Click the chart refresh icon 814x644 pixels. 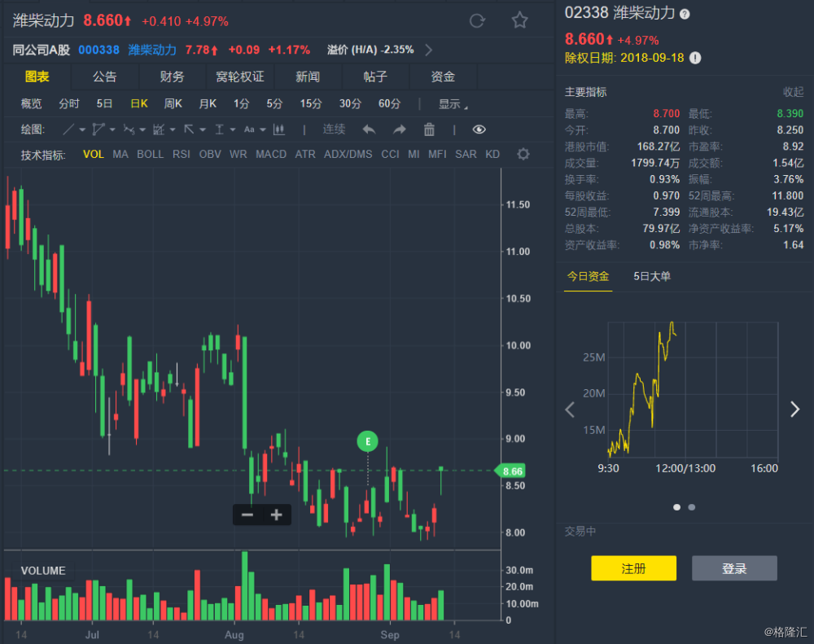point(477,20)
